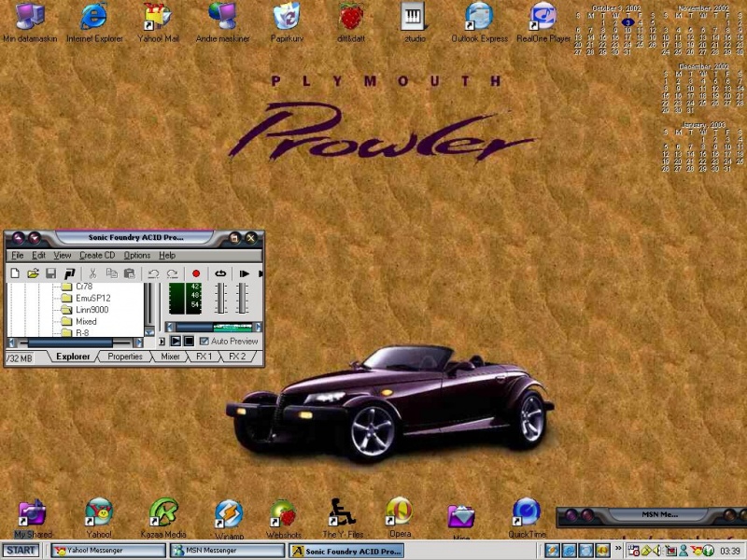Click the left mixer volume fader
Image resolution: width=747 pixels, height=560 pixels.
pyautogui.click(x=221, y=299)
